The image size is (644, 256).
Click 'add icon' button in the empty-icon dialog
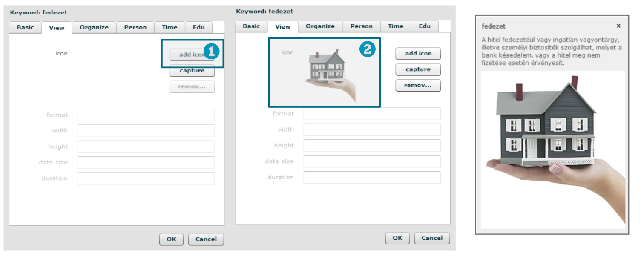point(188,55)
